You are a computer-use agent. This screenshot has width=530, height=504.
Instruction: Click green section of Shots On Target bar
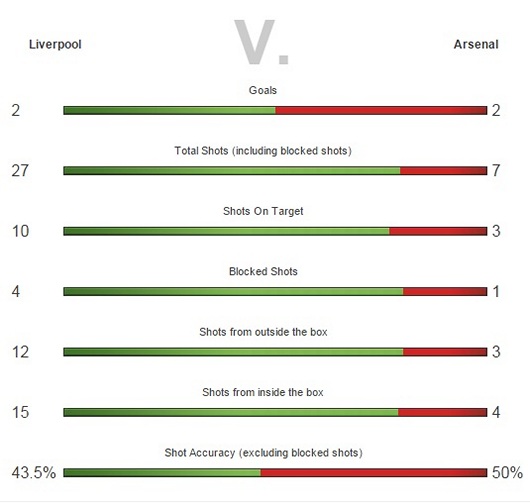pos(226,231)
